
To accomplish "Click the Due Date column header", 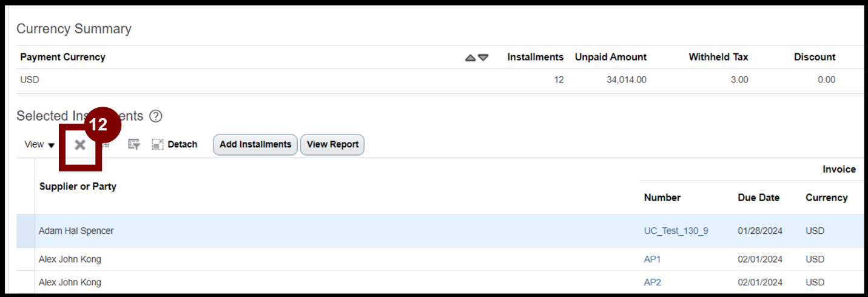I will coord(758,198).
